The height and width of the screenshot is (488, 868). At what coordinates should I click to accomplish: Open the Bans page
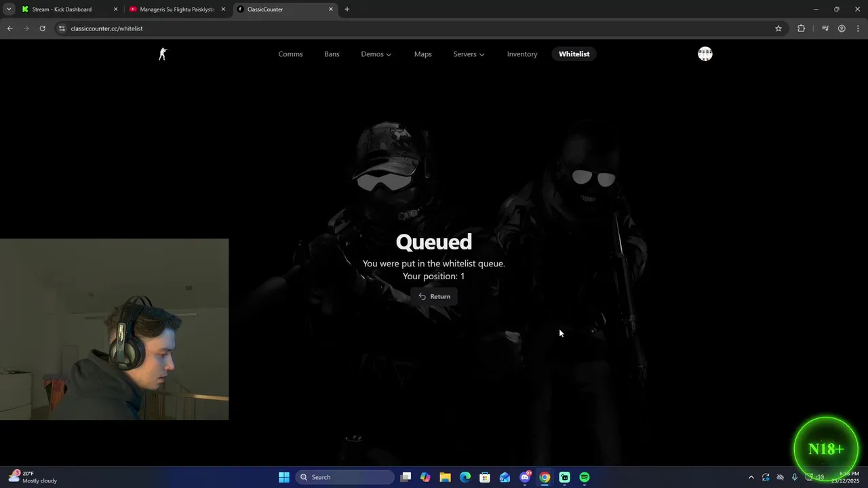click(x=332, y=54)
